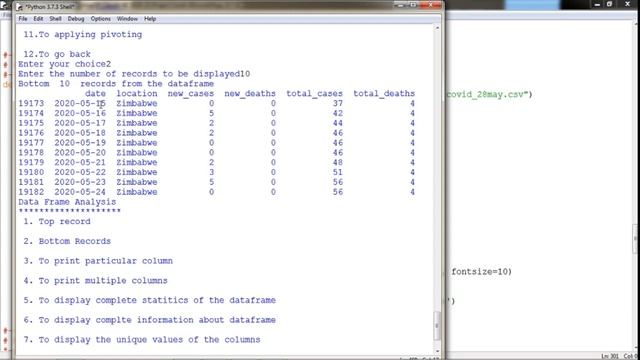
Task: Open the Shell menu
Action: click(55, 19)
